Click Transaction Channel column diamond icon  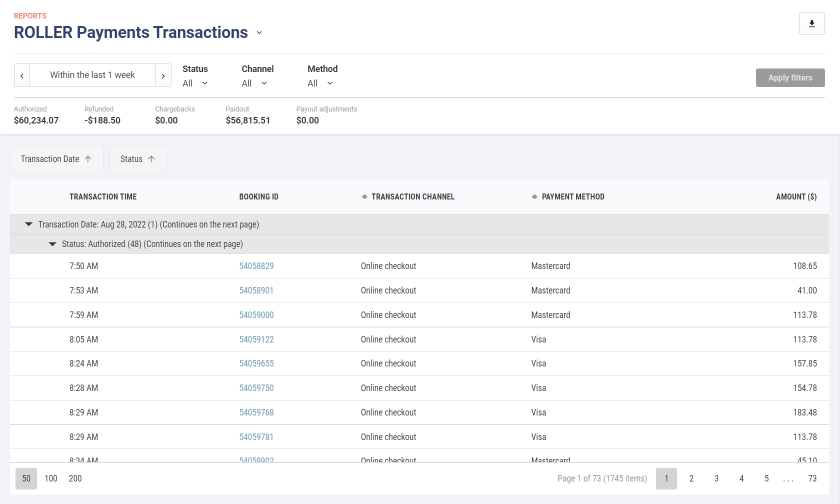(364, 197)
